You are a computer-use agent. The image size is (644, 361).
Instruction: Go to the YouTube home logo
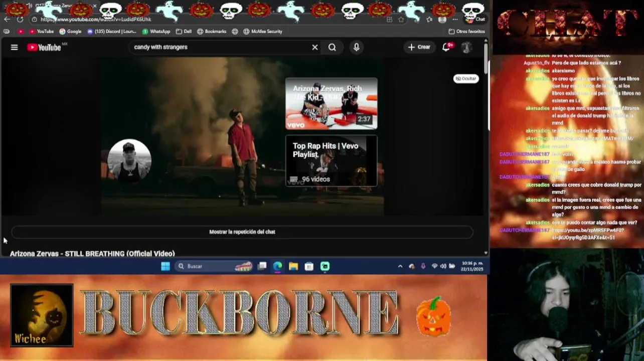pos(44,47)
